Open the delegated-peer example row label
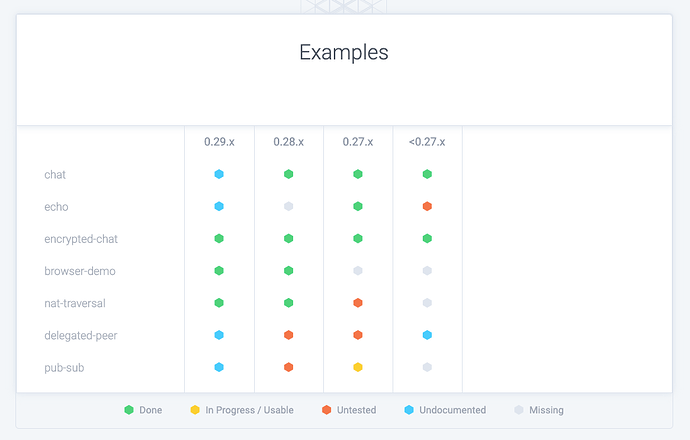The height and width of the screenshot is (440, 690). tap(81, 336)
